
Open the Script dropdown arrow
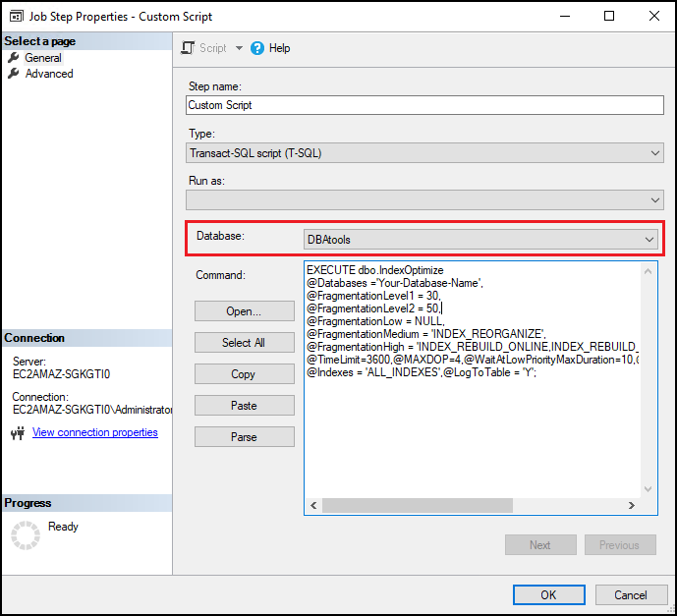[x=239, y=48]
